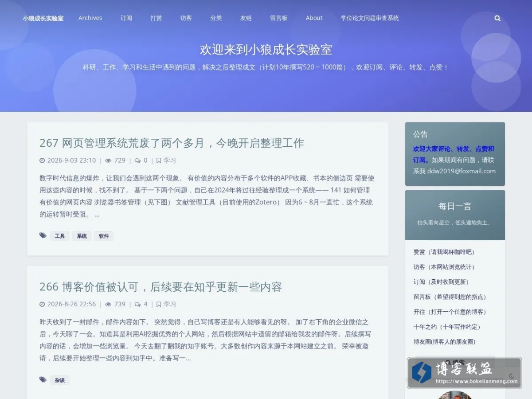Open sidebar link 订阅（及时收到更新）
The image size is (532, 399).
pyautogui.click(x=442, y=282)
